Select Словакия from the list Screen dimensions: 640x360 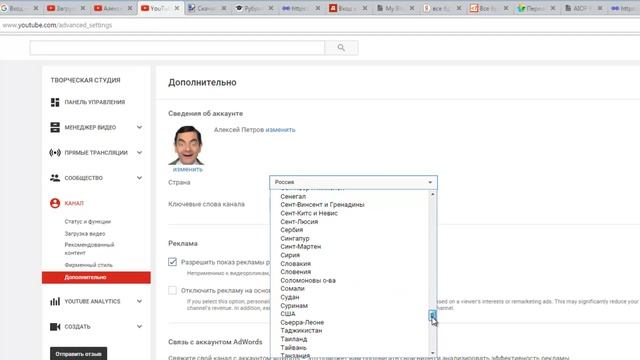coord(296,264)
